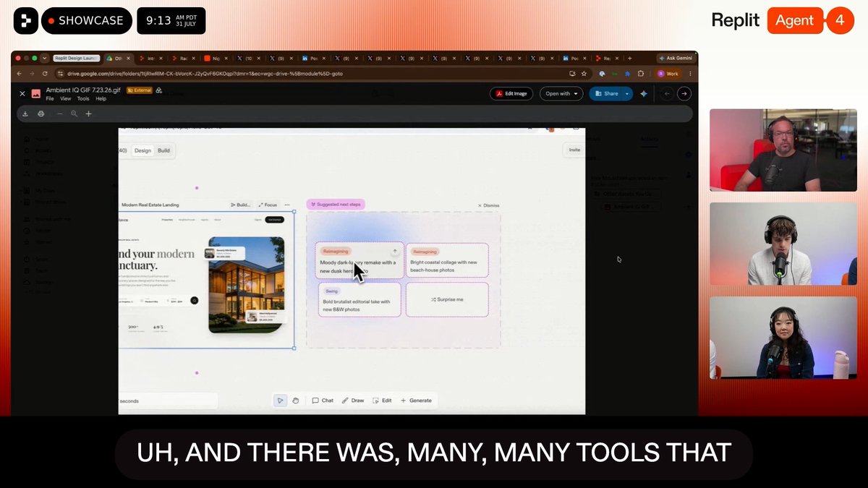The height and width of the screenshot is (488, 868).
Task: Pick the Bold brutalist editorial suggestion
Action: coord(359,299)
